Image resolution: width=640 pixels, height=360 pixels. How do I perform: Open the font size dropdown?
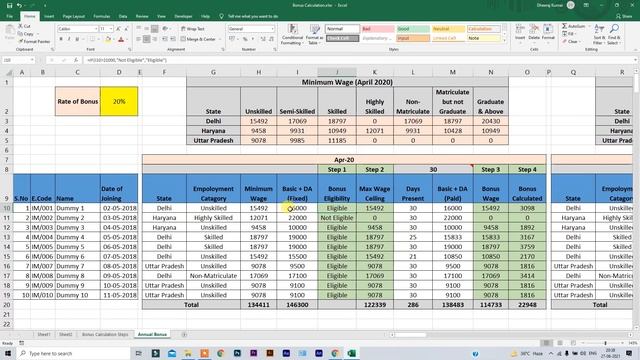[111, 29]
